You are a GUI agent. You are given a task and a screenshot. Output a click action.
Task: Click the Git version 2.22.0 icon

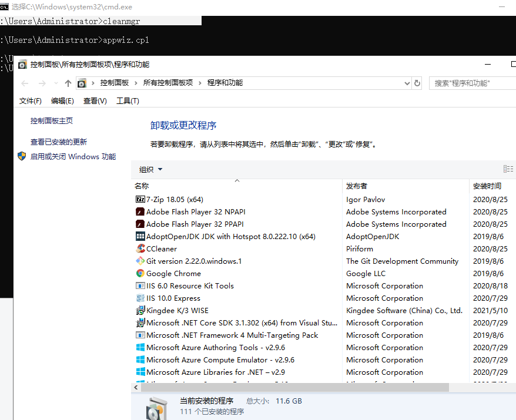click(x=140, y=261)
